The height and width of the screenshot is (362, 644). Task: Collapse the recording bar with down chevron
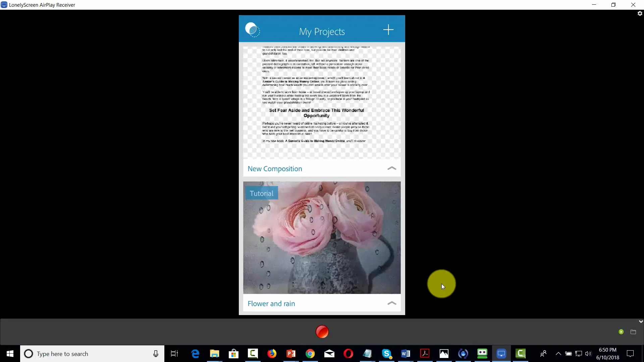coord(641,321)
